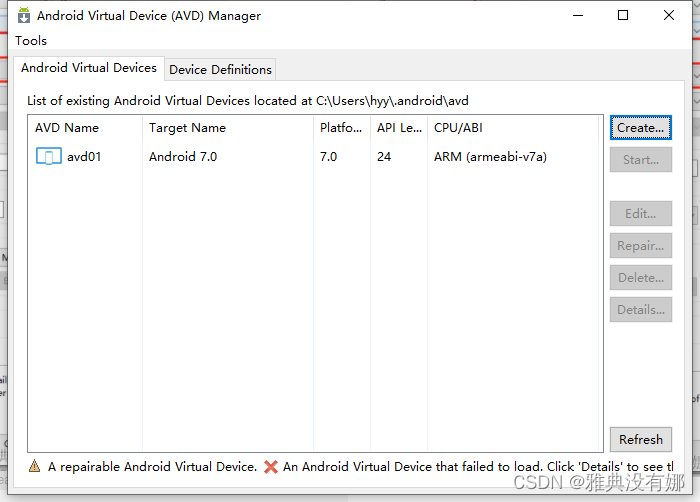The width and height of the screenshot is (700, 502).
Task: Select the Android 7.0 target cell
Action: coord(183,157)
